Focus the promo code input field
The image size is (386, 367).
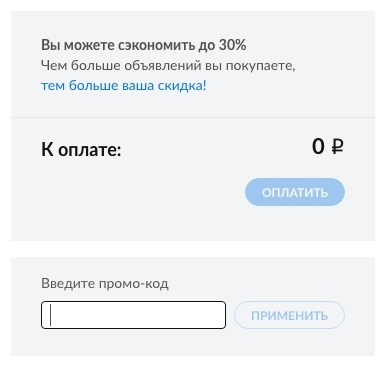(x=133, y=315)
